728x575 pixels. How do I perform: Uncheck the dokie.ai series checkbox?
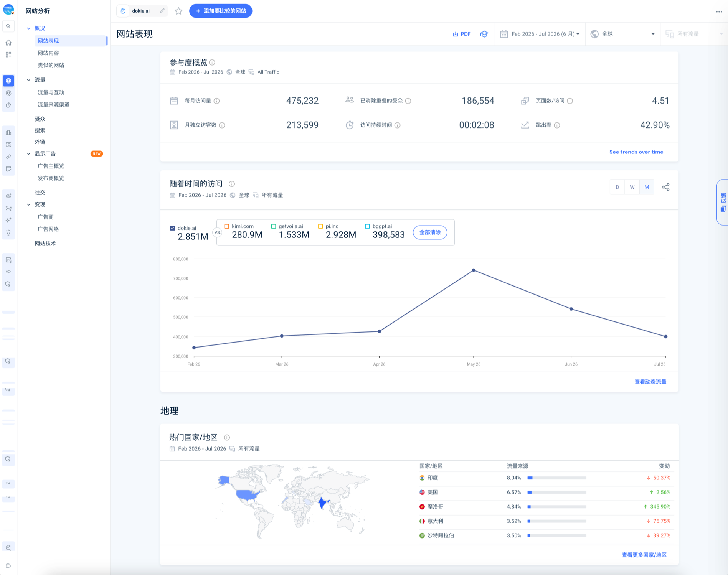coord(173,228)
